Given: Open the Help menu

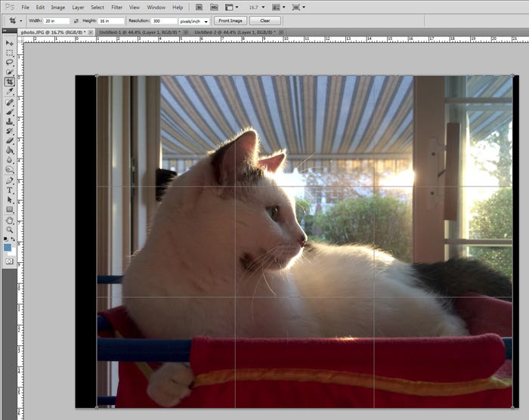Looking at the screenshot, I should tap(178, 7).
